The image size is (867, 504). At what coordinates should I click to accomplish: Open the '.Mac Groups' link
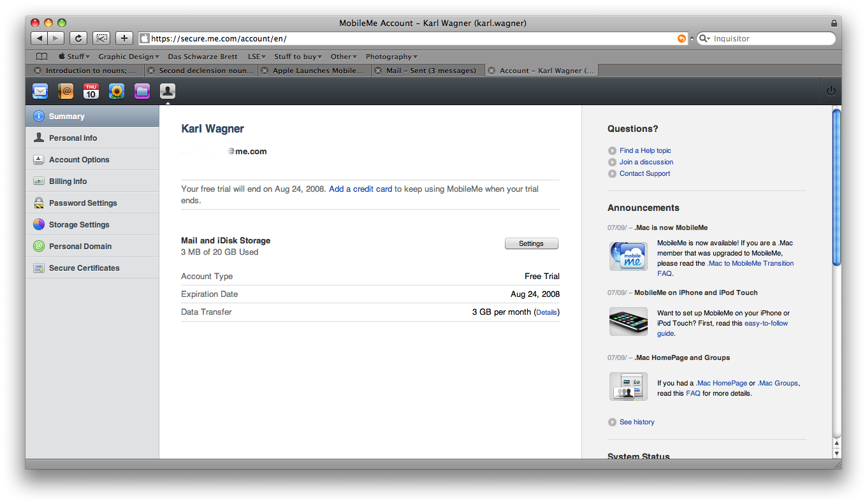coord(778,383)
